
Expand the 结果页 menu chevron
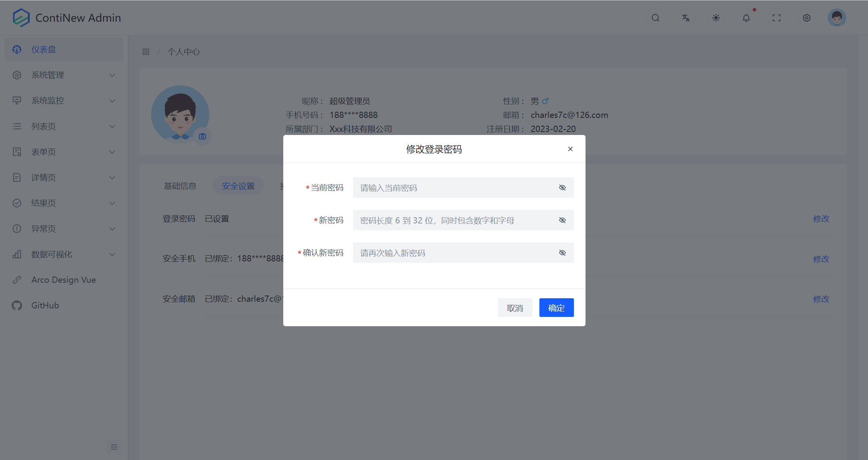coord(112,203)
